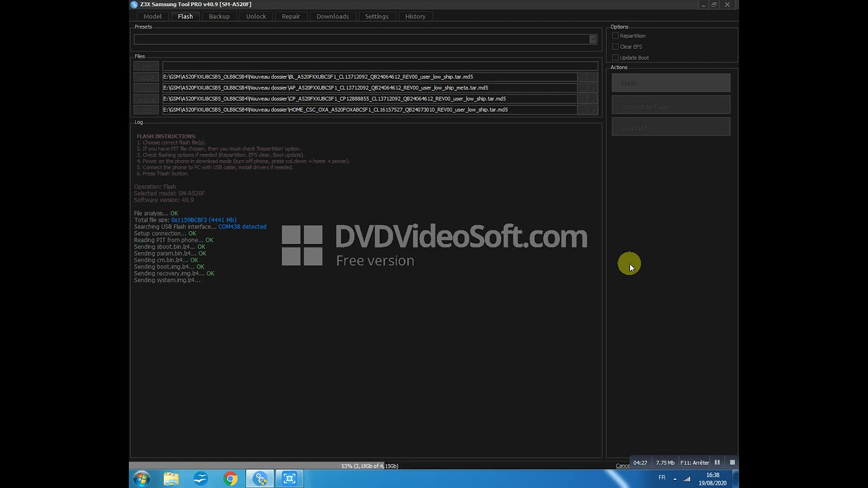Close the Z3X Samsung Tool window
The image size is (868, 488).
[728, 5]
